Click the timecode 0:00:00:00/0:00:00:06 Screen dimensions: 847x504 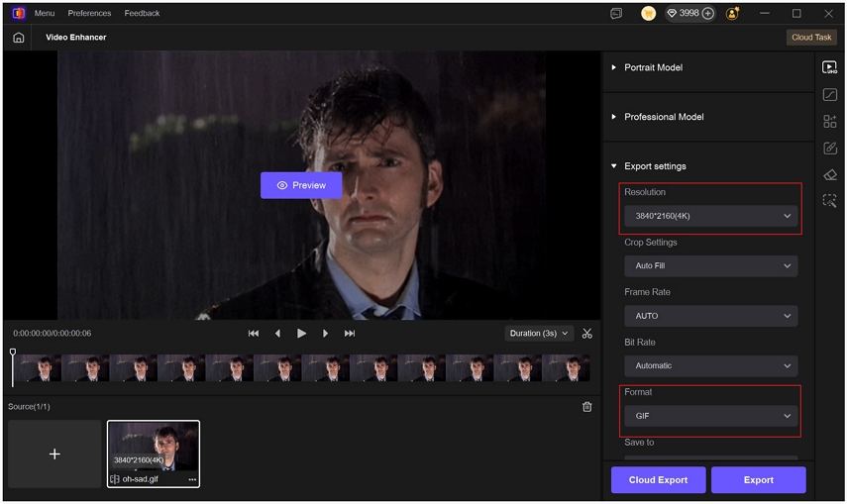pos(52,334)
